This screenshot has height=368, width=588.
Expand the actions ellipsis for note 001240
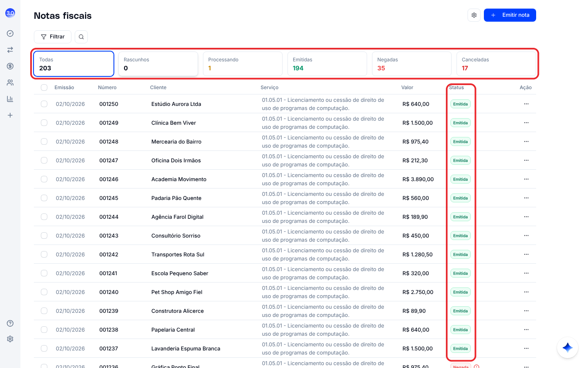[x=526, y=292]
